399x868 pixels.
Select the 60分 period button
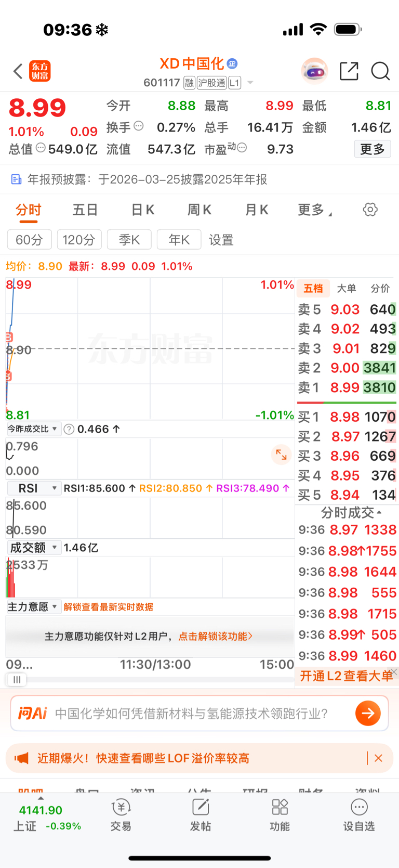click(30, 240)
